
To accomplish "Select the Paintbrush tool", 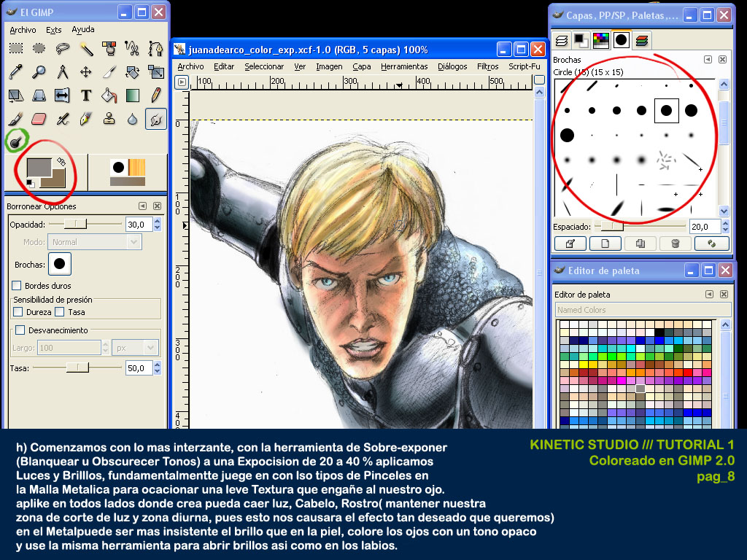I will tap(16, 119).
